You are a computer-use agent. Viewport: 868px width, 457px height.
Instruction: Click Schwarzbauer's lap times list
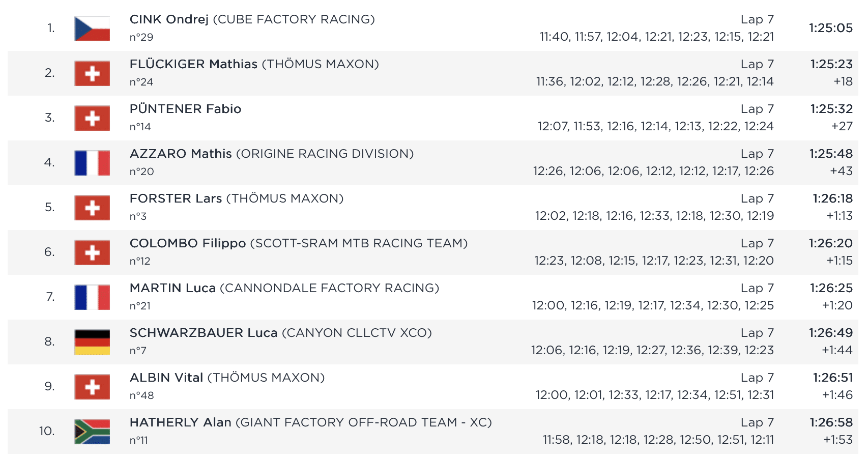tap(652, 350)
